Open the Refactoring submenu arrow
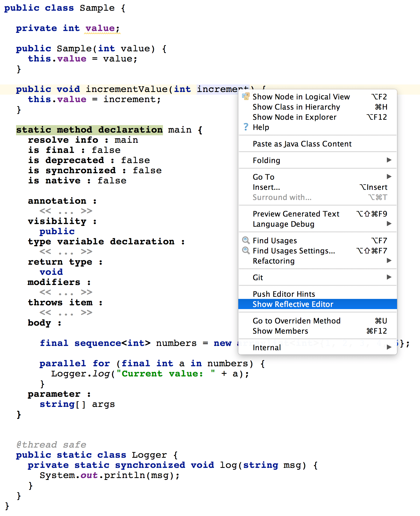 (389, 261)
